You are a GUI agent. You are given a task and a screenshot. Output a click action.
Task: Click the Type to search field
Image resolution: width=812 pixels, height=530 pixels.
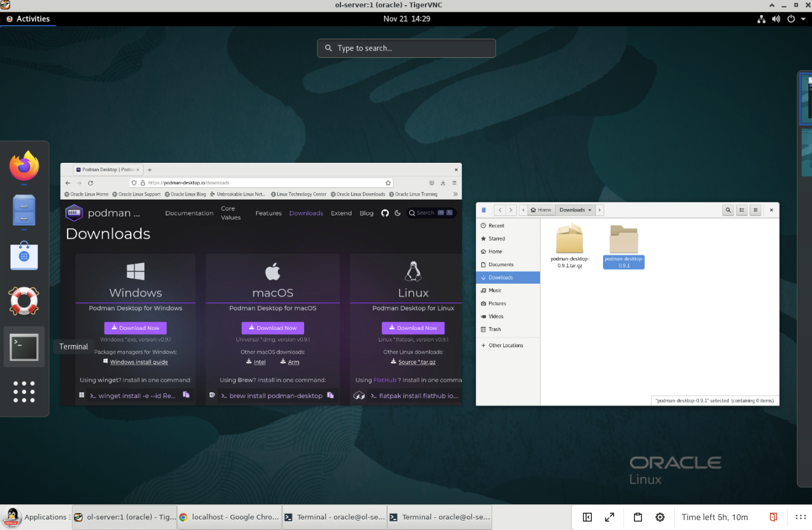[406, 48]
